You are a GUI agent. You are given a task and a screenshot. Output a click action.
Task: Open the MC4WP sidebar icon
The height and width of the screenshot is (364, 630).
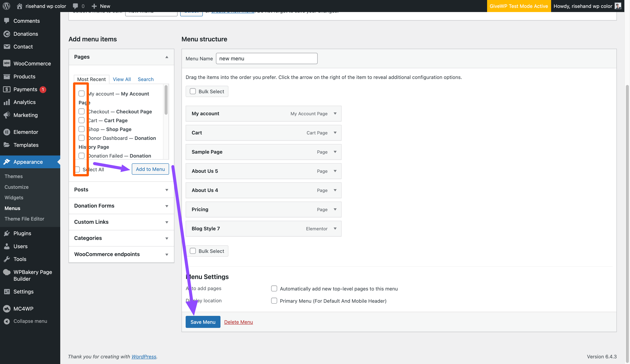[x=7, y=309]
